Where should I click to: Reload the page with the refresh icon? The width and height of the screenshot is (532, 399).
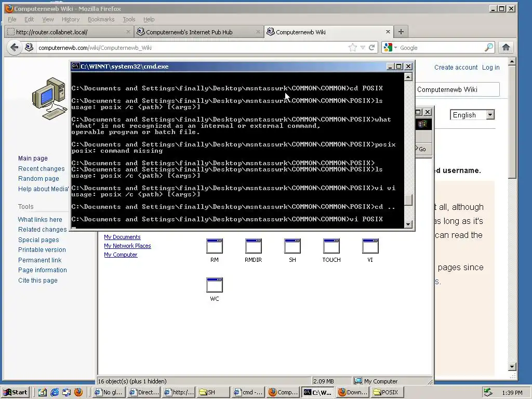pyautogui.click(x=372, y=47)
